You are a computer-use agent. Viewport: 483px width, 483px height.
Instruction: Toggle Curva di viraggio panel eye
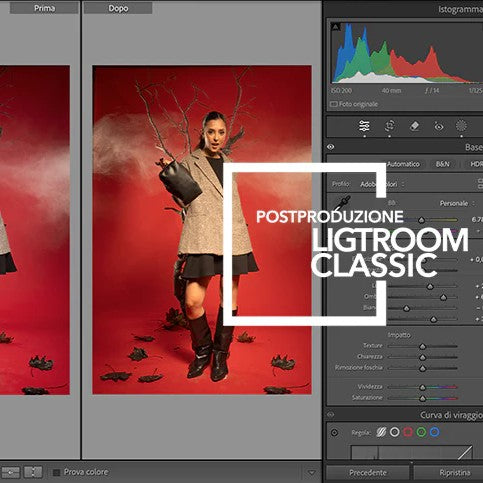coord(330,415)
